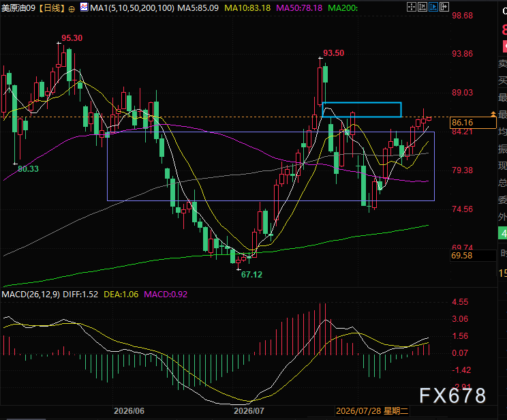Click the highlighted blue play-style toolbar icon
507x420 pixels.
click(x=433, y=7)
